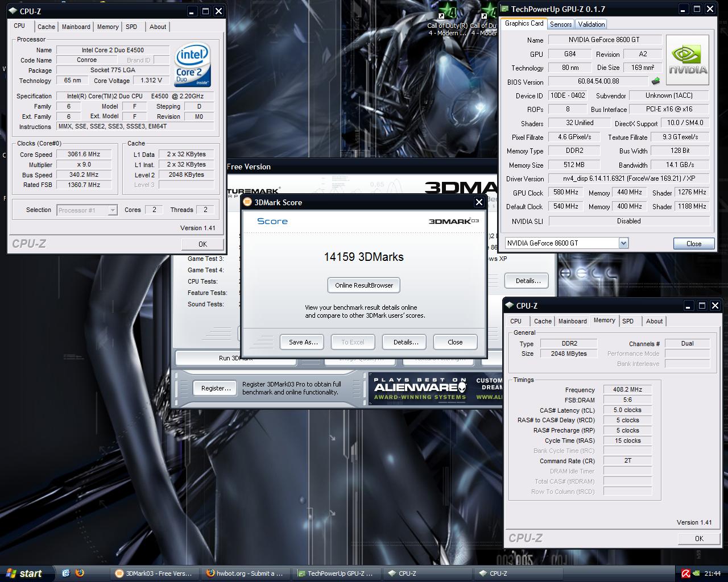Switch to TechPowerUp GPU-Z taskbar button
The image size is (728, 582).
(x=336, y=573)
